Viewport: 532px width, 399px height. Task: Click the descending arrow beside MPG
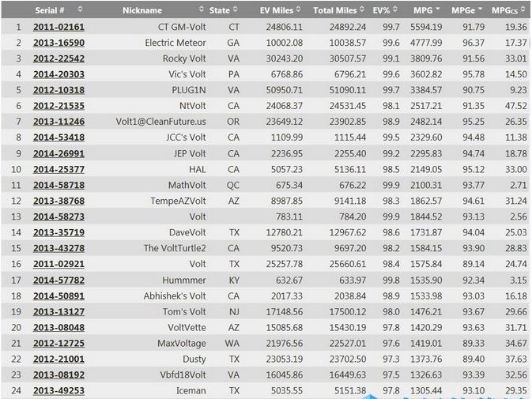[437, 10]
